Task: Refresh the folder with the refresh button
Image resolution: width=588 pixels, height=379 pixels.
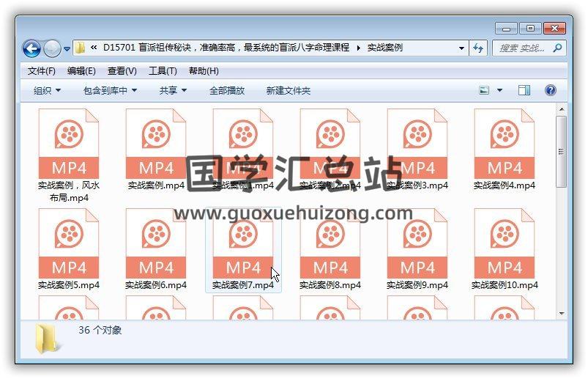Action: (x=478, y=48)
